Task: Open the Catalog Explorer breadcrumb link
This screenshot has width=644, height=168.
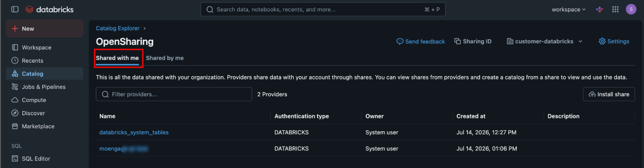Action: tap(118, 28)
